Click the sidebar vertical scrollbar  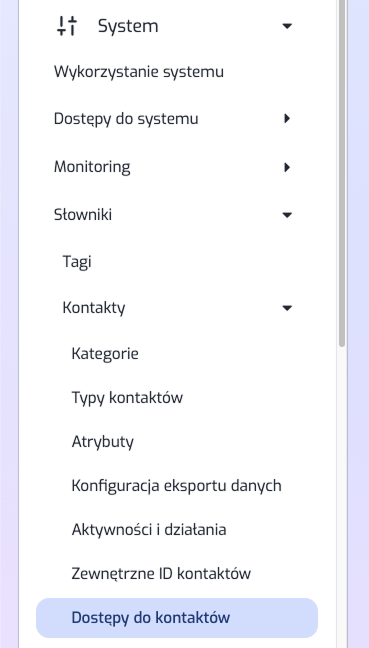pyautogui.click(x=342, y=174)
